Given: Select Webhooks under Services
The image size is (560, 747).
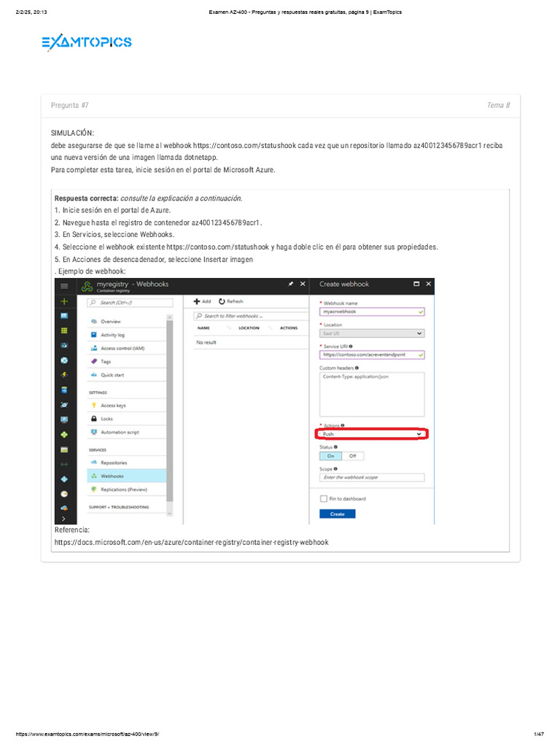Looking at the screenshot, I should pos(127,476).
